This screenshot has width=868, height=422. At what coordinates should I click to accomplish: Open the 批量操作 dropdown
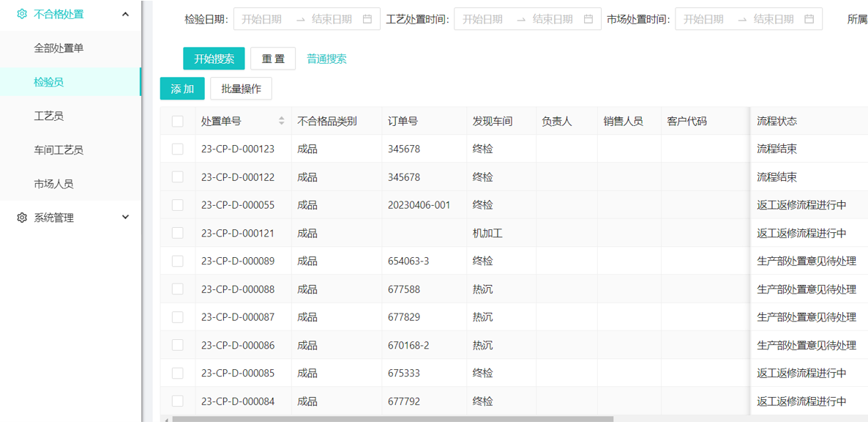point(241,89)
